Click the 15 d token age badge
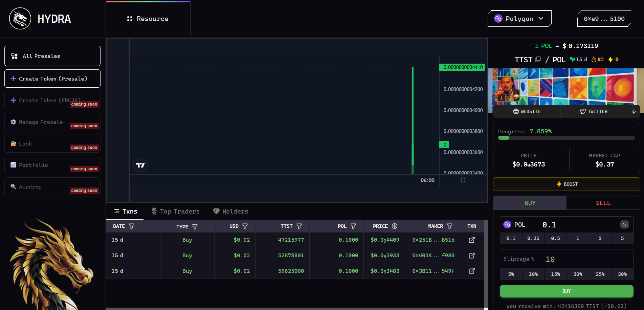 pos(579,60)
